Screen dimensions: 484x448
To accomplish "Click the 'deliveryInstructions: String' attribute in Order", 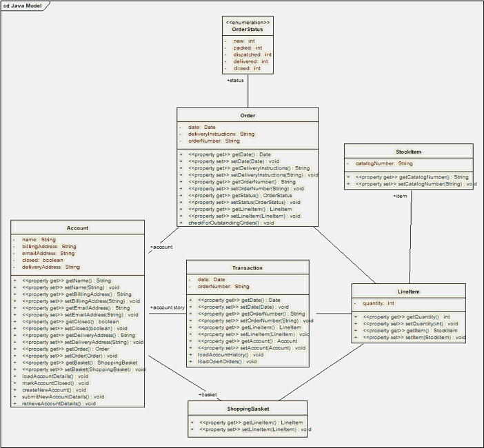I will pyautogui.click(x=221, y=134).
